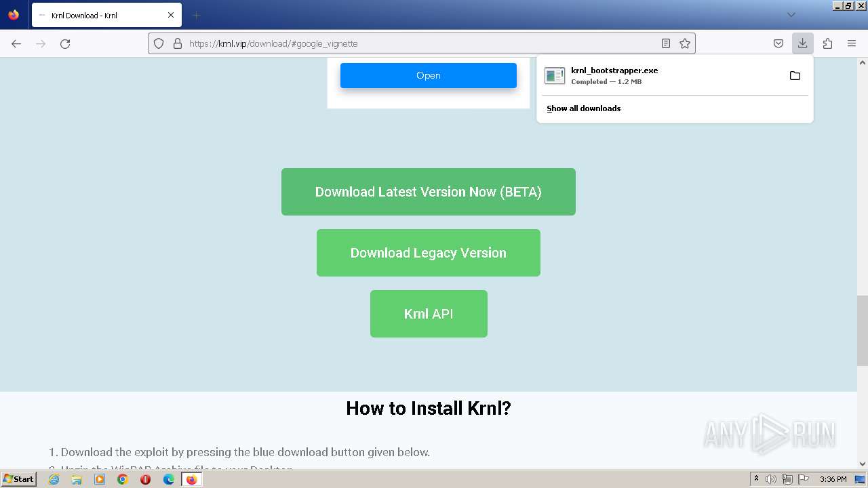Open tracking protection shield info
The height and width of the screenshot is (488, 868).
click(159, 43)
